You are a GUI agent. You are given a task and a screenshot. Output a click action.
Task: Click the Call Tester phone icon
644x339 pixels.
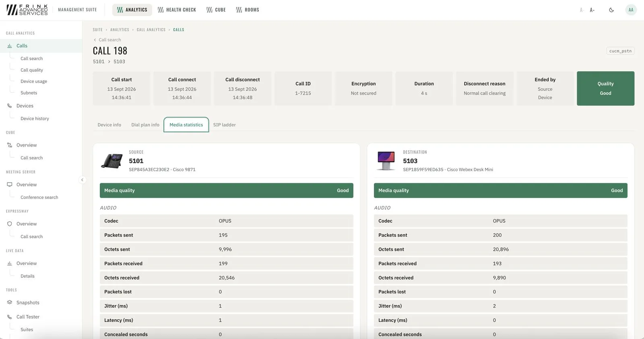coord(10,317)
